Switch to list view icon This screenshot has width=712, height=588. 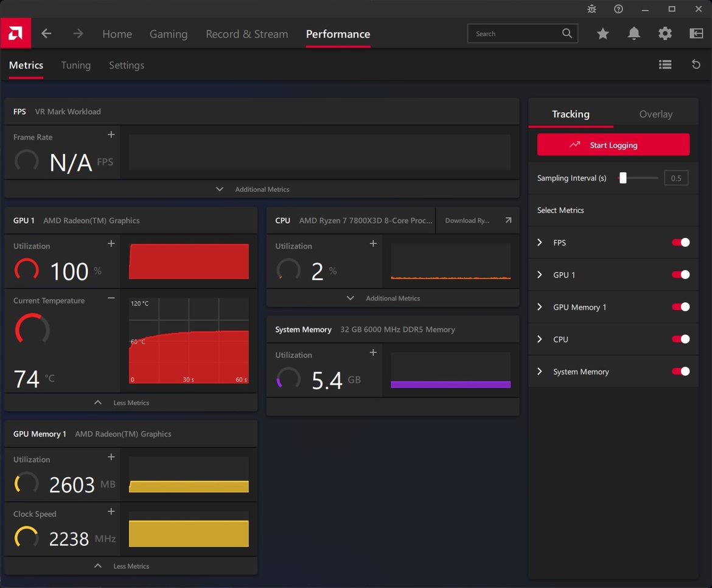(665, 65)
